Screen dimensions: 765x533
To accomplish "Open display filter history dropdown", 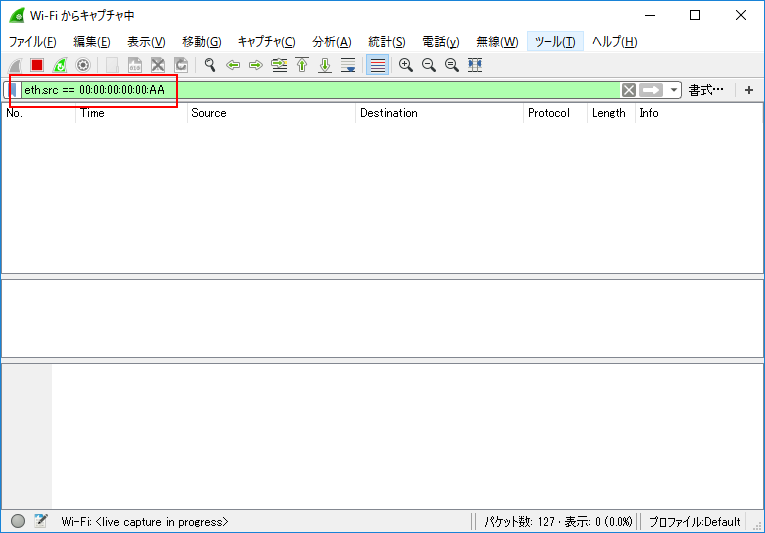I will [673, 90].
